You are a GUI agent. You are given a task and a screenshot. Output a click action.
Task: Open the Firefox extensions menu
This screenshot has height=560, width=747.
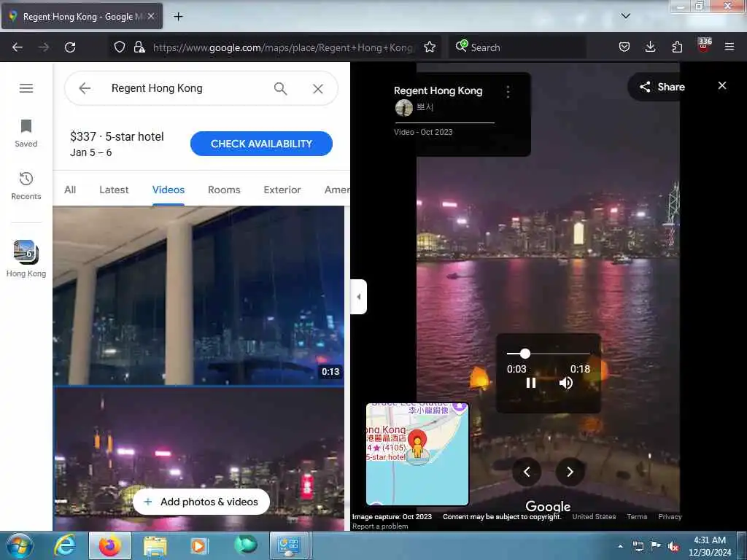click(x=677, y=47)
